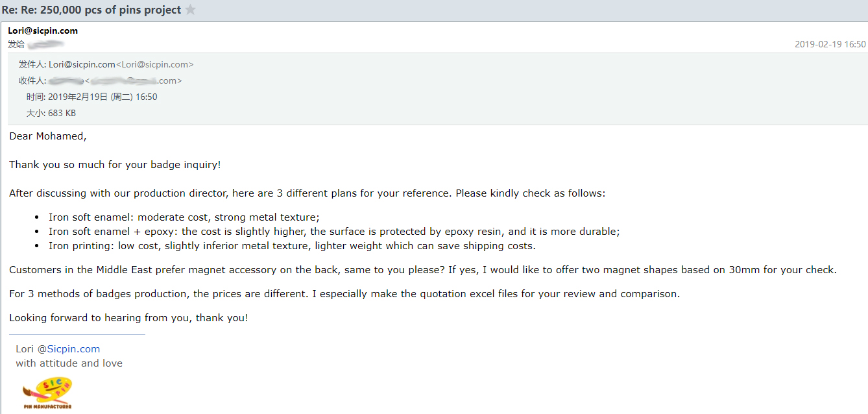This screenshot has width=868, height=414.
Task: Click blurred recipient address in 收件人 row
Action: [x=115, y=80]
